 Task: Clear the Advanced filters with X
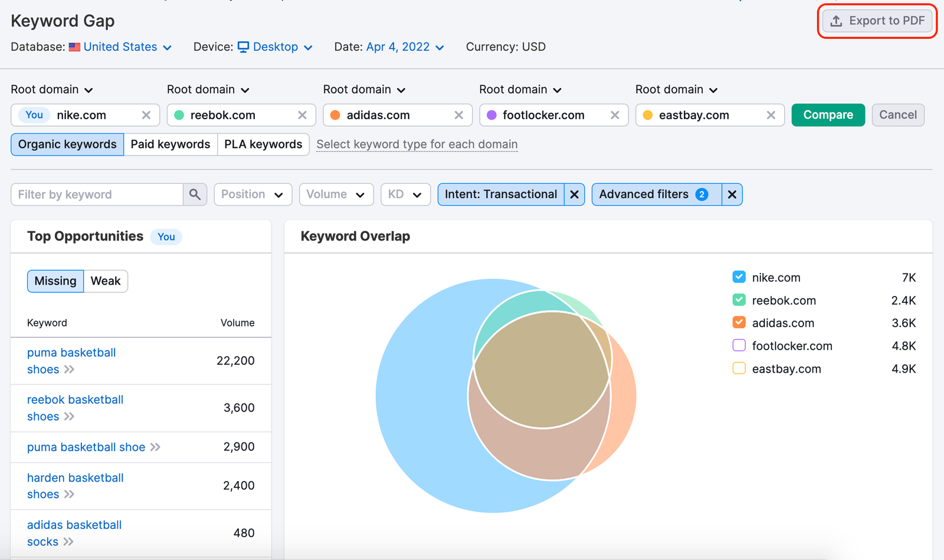point(732,195)
